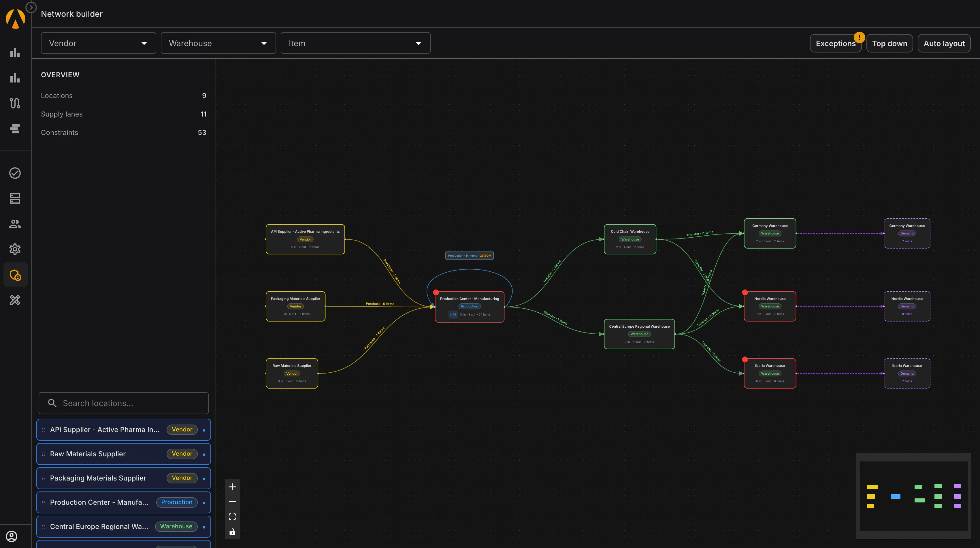
Task: Click the Constraints overview row
Action: [x=124, y=132]
